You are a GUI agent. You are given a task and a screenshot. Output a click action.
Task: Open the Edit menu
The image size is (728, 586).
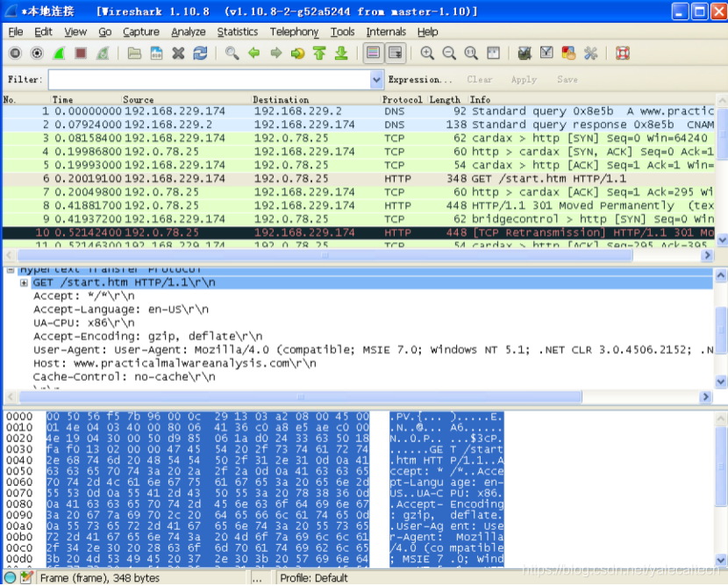point(43,32)
